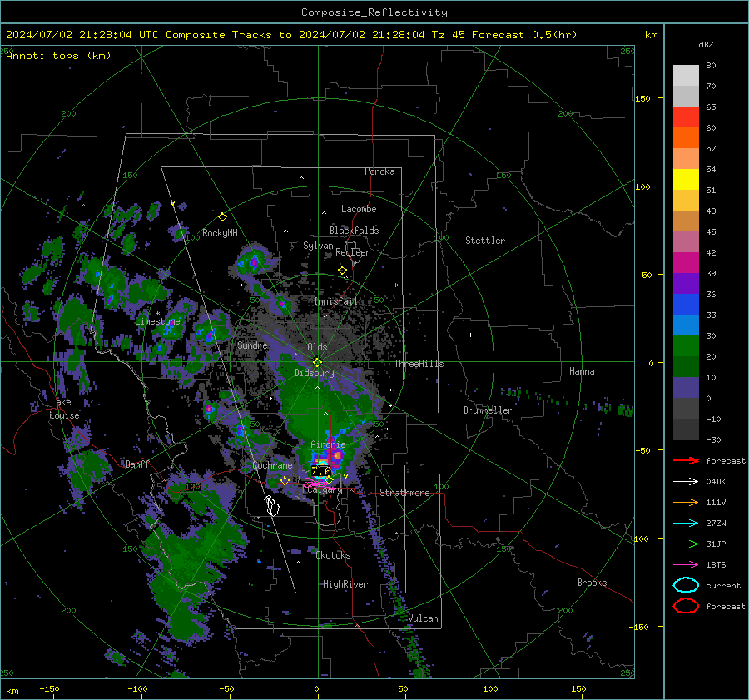Click the yellow 51–54 dBZ swatch
The width and height of the screenshot is (749, 700).
click(x=686, y=180)
